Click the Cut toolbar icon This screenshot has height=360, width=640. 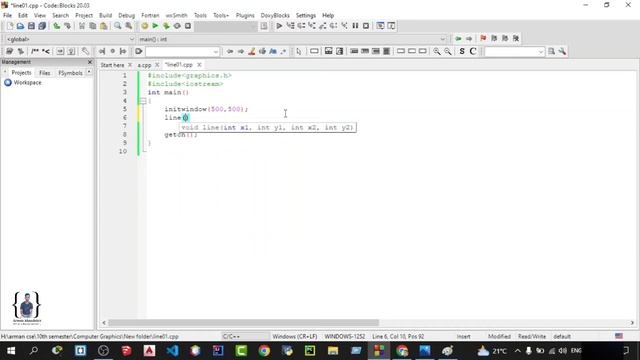[82, 26]
